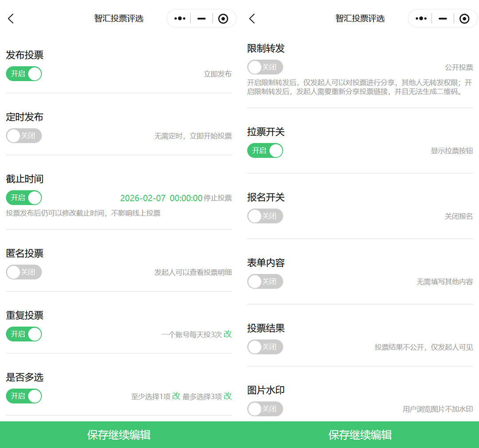
Task: Click 改 next to 一个账号每天投3次
Action: [x=228, y=334]
